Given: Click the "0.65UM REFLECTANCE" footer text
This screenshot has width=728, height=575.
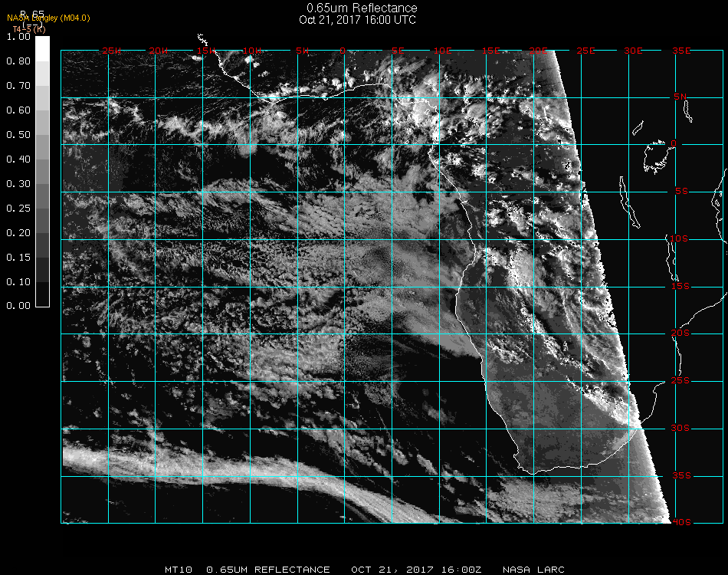Looking at the screenshot, I should pos(268,570).
